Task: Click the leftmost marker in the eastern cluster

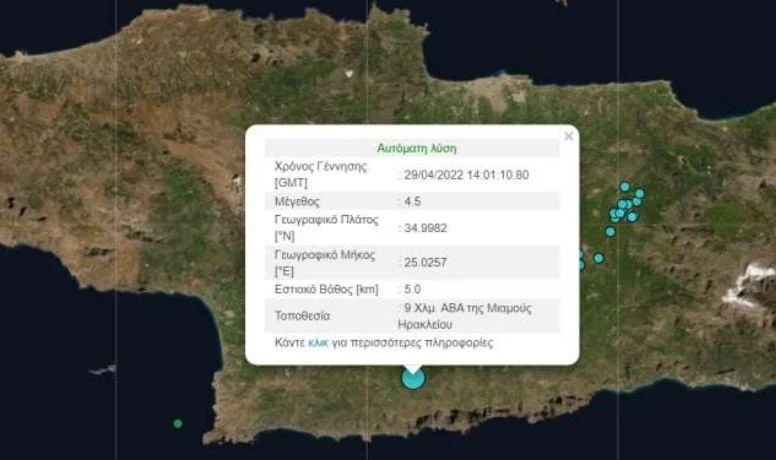Action: 614,213
